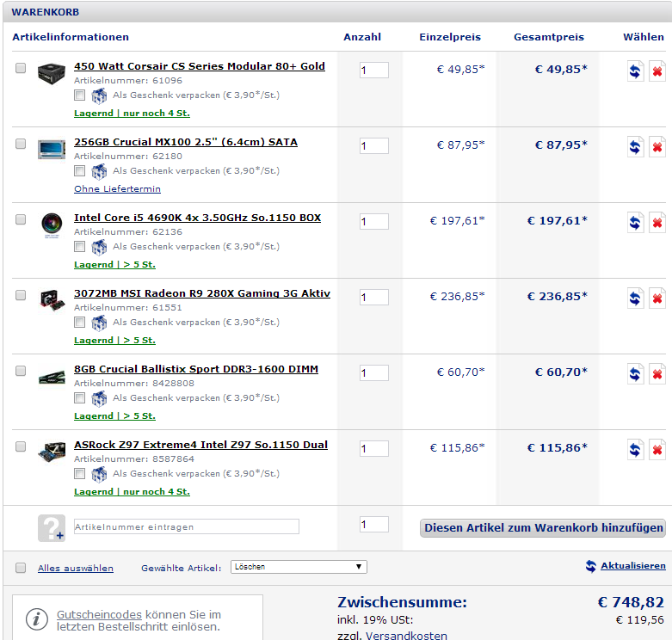Open 450 Watt Corsair CS Series product link

coord(200,66)
